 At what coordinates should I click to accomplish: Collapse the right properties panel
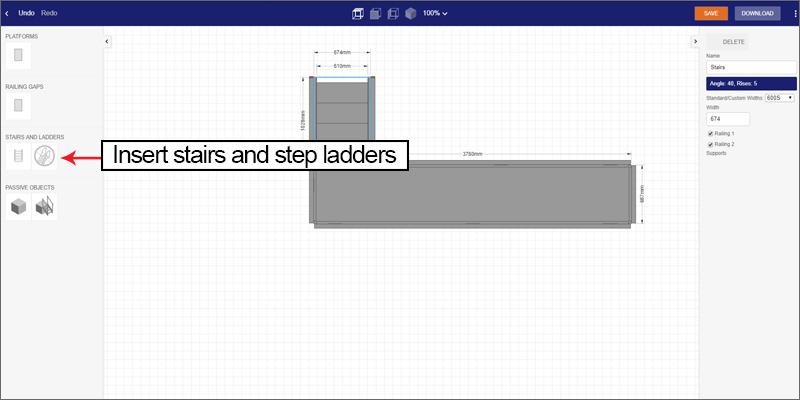(x=695, y=41)
